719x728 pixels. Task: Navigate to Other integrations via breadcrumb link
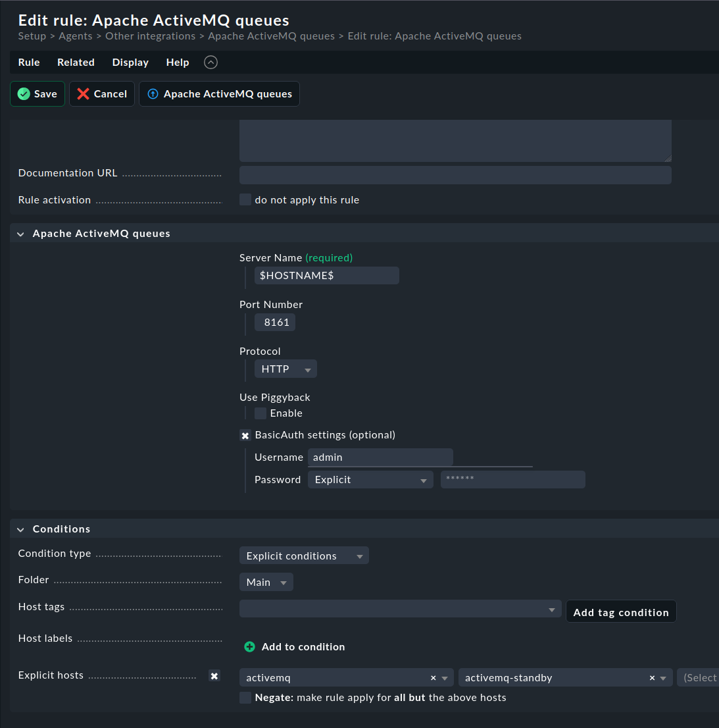pyautogui.click(x=150, y=36)
